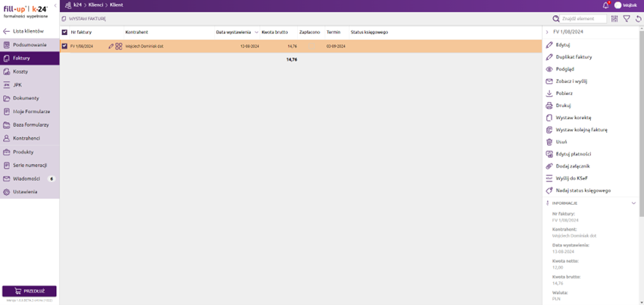Image resolution: width=644 pixels, height=305 pixels.
Task: Click the refresh arrow icon
Action: point(638,18)
